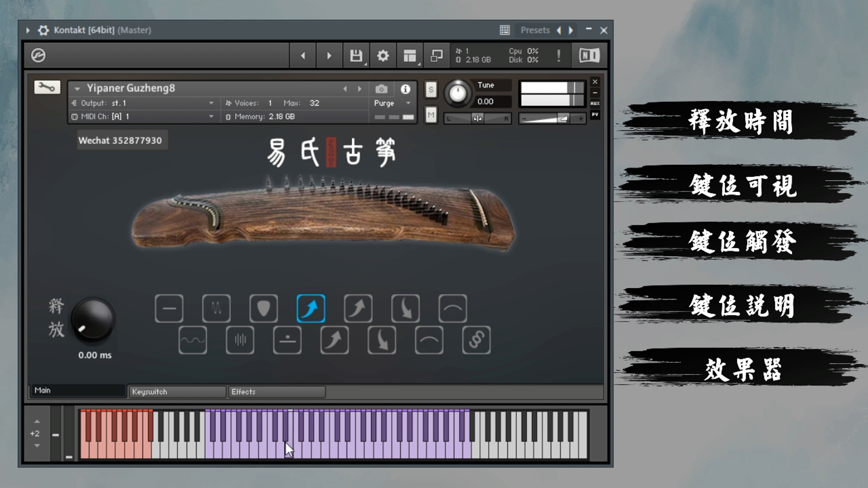Image resolution: width=868 pixels, height=488 pixels.
Task: Go to next instrument arrow in header
Action: click(360, 89)
